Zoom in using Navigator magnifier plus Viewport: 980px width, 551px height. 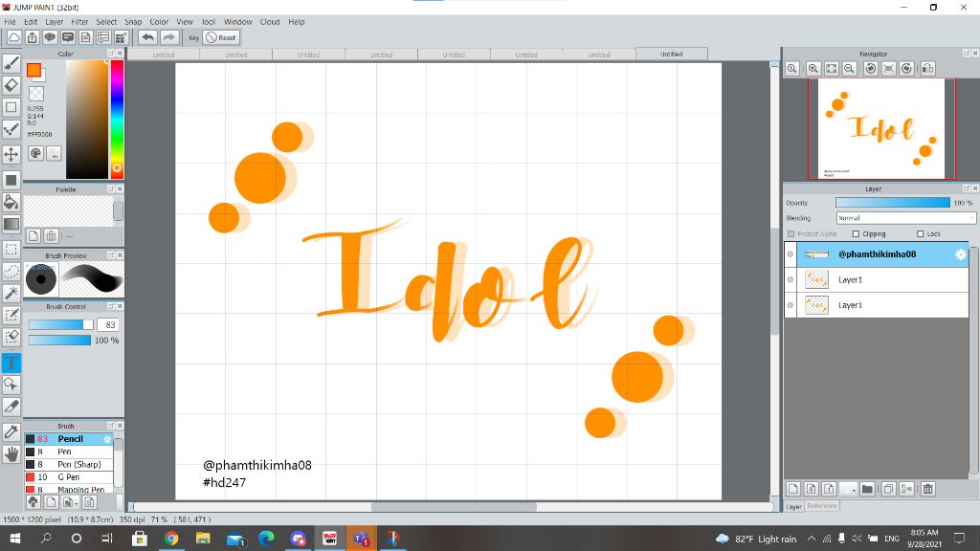point(813,69)
